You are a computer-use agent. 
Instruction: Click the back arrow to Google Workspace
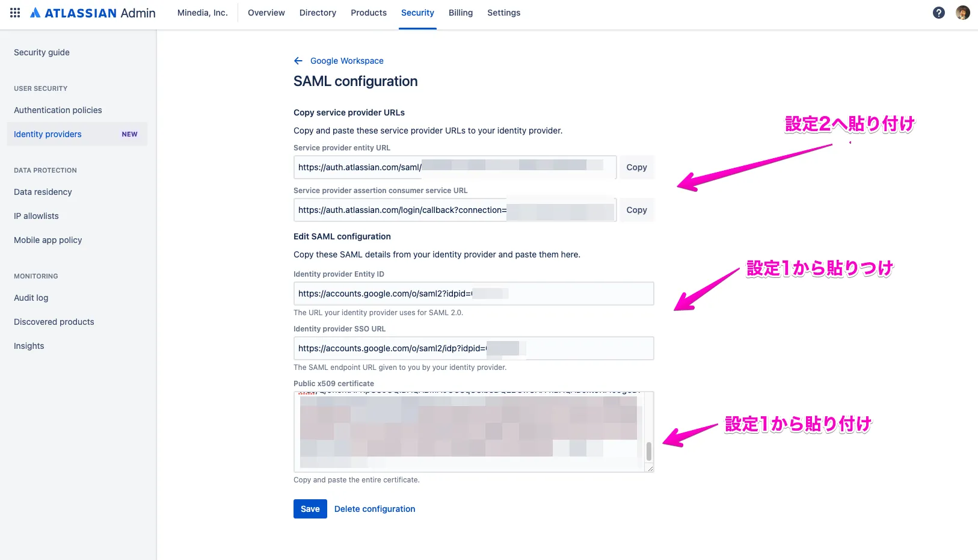298,61
